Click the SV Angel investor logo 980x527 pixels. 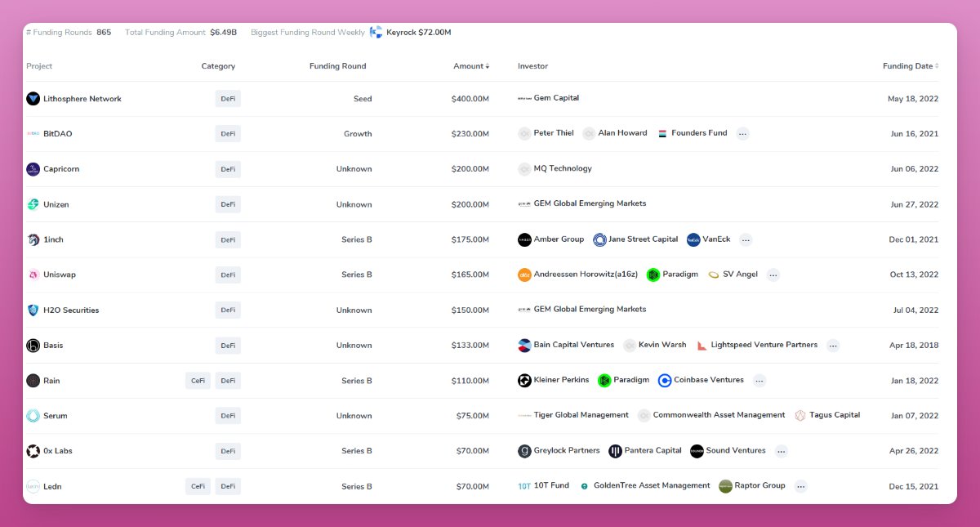point(714,275)
